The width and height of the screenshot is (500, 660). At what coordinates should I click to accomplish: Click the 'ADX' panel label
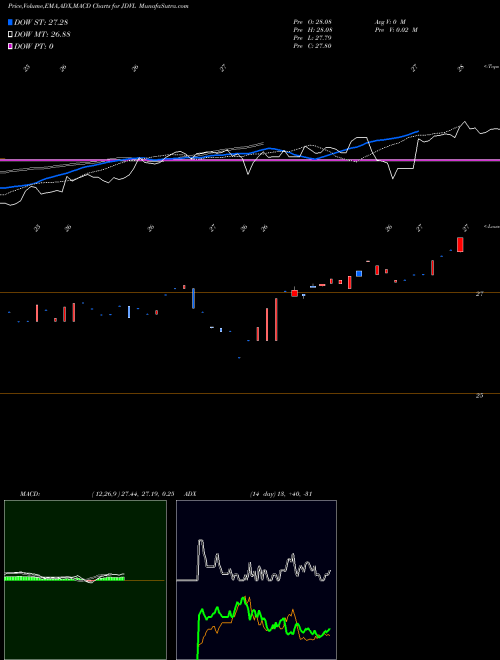point(189,494)
